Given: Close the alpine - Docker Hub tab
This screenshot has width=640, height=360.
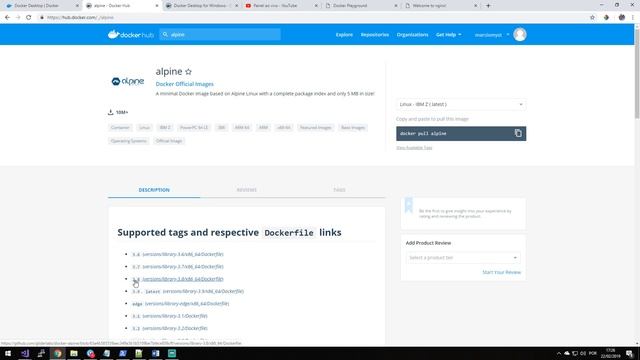Looking at the screenshot, I should pyautogui.click(x=157, y=6).
